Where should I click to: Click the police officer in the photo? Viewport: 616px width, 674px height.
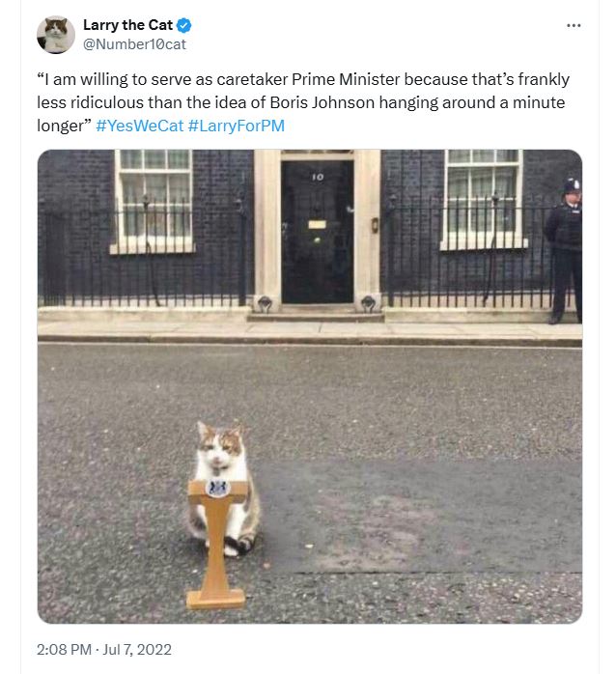pos(565,249)
